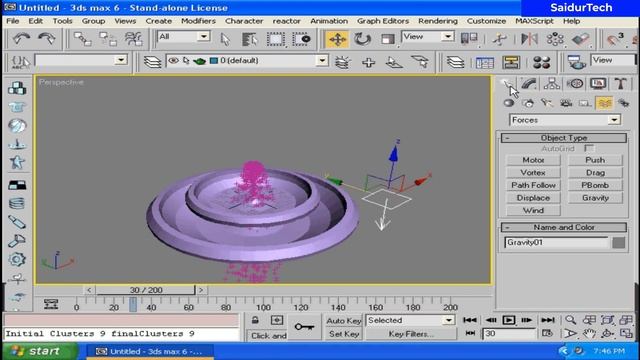The width and height of the screenshot is (640, 360).
Task: Click the Vortex button
Action: click(x=533, y=173)
